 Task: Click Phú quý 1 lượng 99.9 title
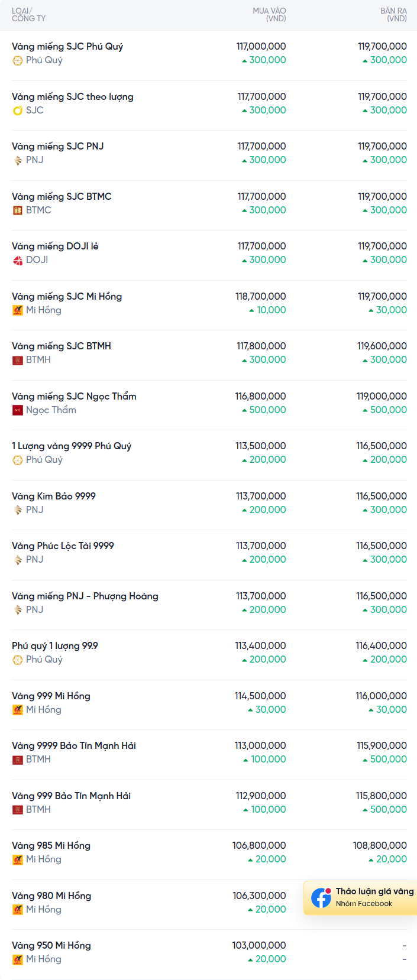click(55, 645)
